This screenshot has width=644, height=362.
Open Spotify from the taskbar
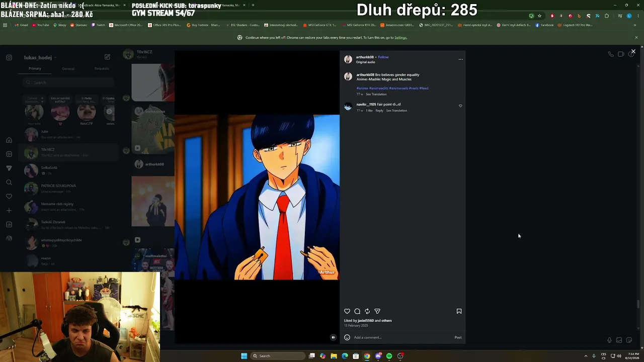(389, 356)
